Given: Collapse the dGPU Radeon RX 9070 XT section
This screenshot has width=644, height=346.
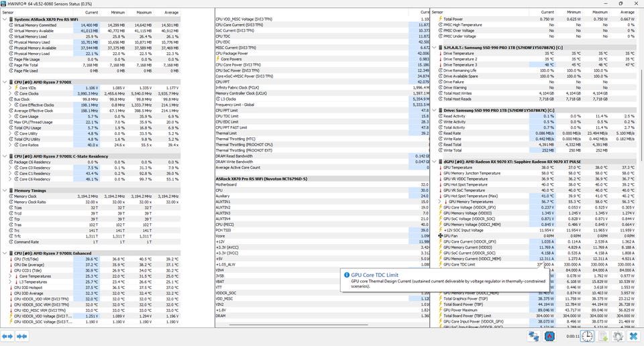Looking at the screenshot, I should coord(434,162).
